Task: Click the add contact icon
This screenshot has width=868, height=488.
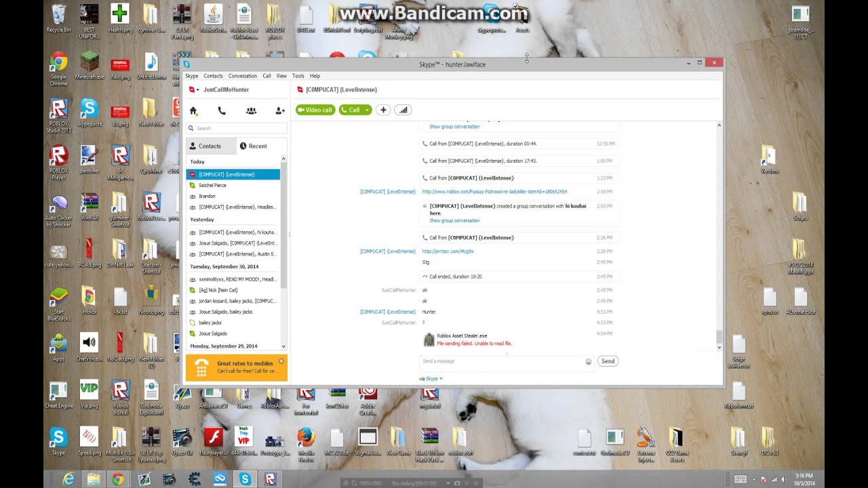Action: click(x=280, y=110)
